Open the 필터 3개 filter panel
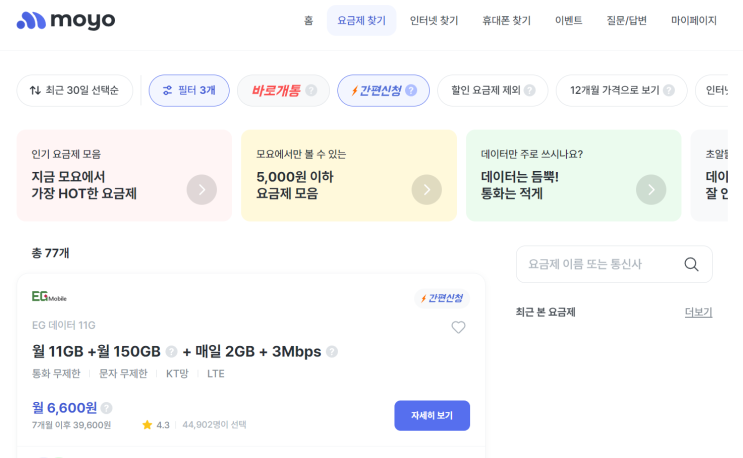743x458 pixels. coord(189,91)
